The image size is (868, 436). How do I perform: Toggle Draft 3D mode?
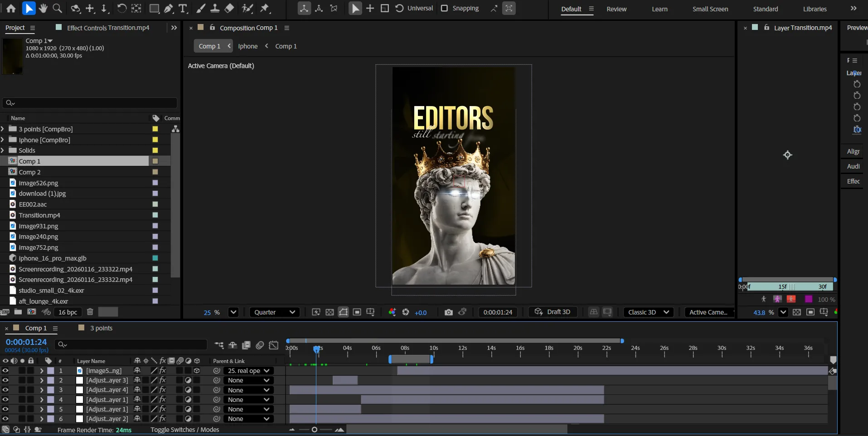point(553,312)
